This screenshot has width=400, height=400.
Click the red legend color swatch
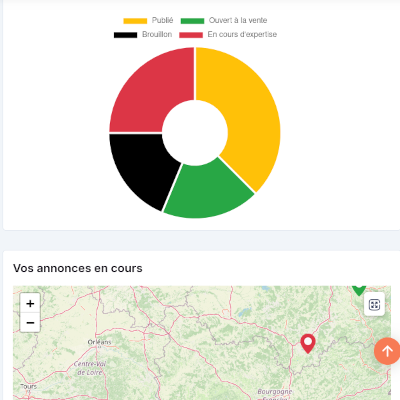click(x=191, y=35)
